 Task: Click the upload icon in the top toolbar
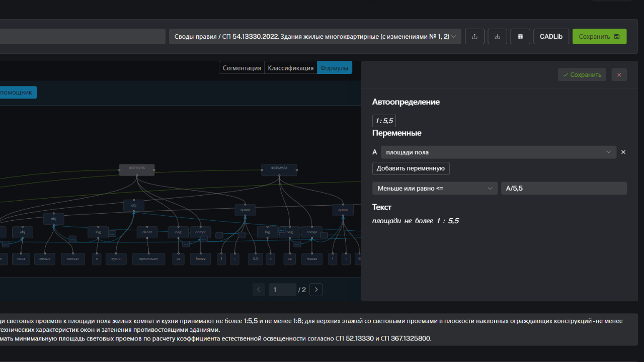(474, 36)
